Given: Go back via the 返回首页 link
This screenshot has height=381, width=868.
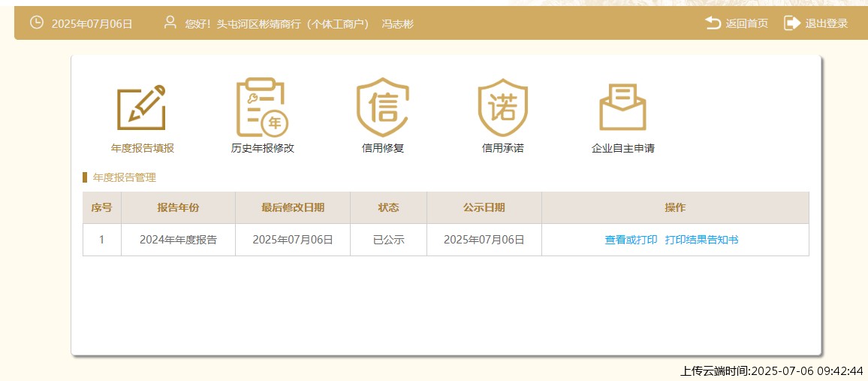Looking at the screenshot, I should coord(747,24).
